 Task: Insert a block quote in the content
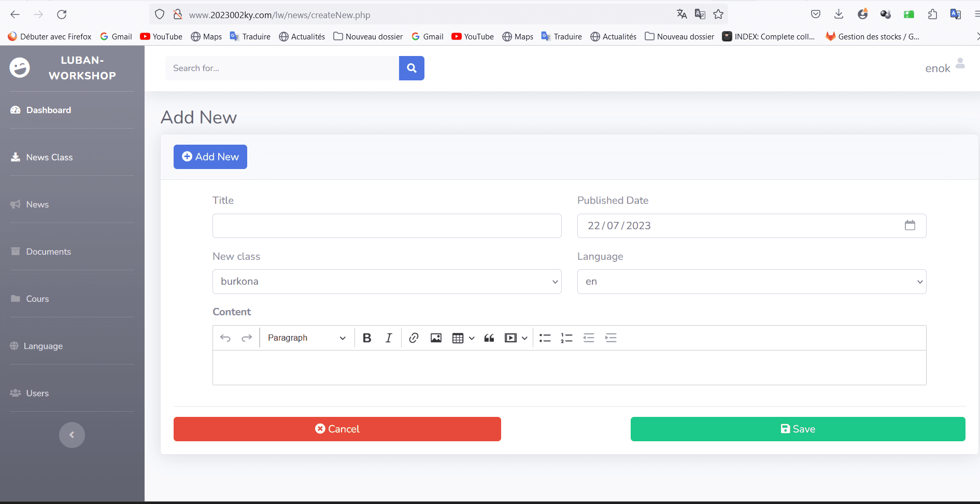[489, 338]
